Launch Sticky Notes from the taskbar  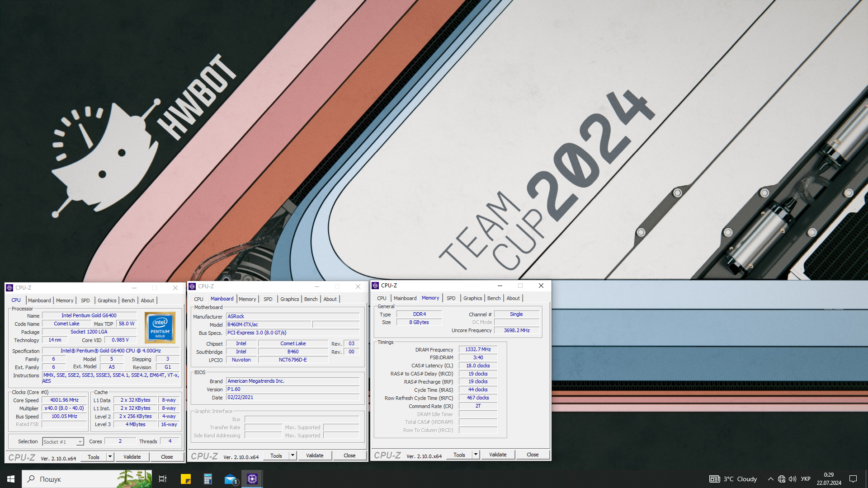[185, 479]
